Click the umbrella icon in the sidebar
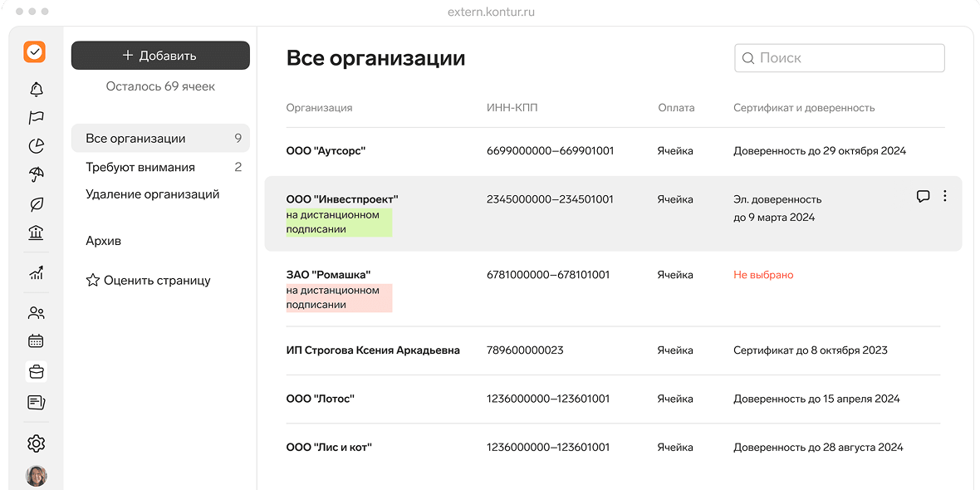This screenshot has height=490, width=980. [36, 174]
